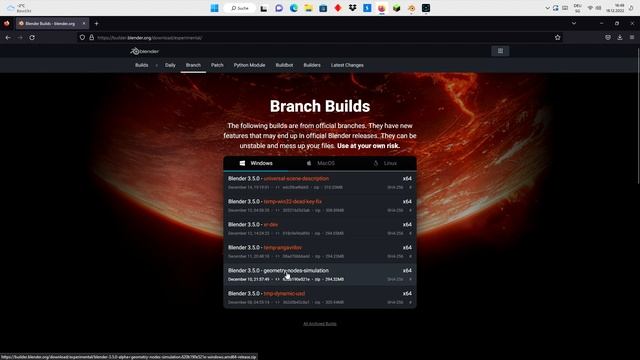Open the green cube app in taskbar
The image size is (640, 360).
click(x=396, y=8)
